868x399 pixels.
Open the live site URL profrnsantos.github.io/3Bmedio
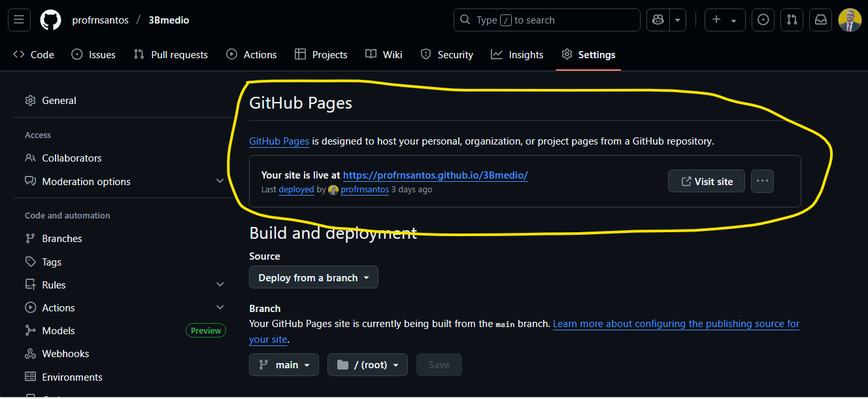[435, 175]
